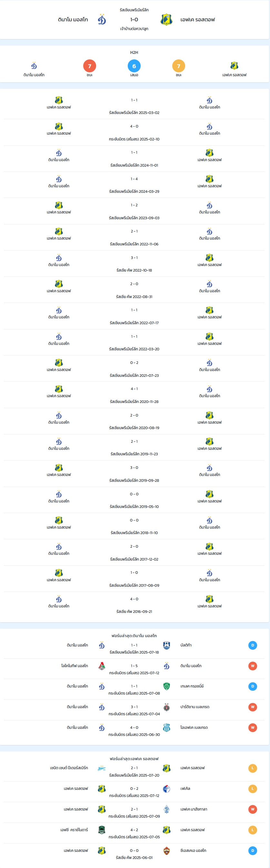Click the 2025-07-18 draw badge D
This screenshot has width=270, height=868.
(x=253, y=645)
